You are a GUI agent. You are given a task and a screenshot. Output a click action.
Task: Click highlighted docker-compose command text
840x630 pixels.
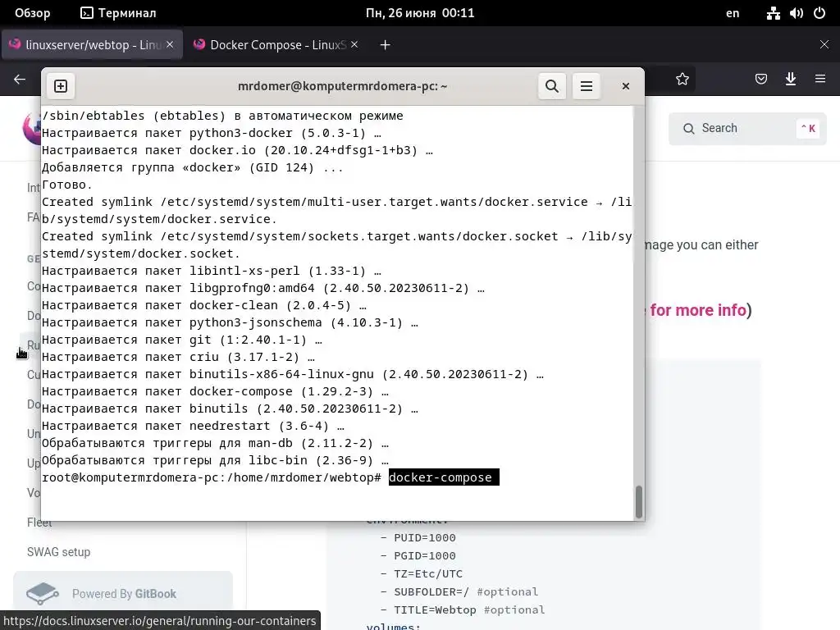pyautogui.click(x=444, y=477)
